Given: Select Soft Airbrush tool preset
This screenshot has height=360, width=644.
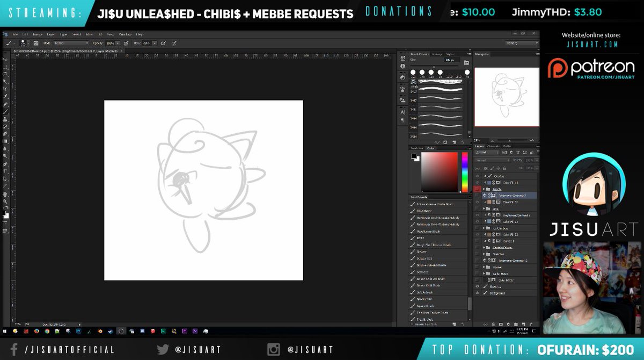Looking at the screenshot, I should pos(439,292).
